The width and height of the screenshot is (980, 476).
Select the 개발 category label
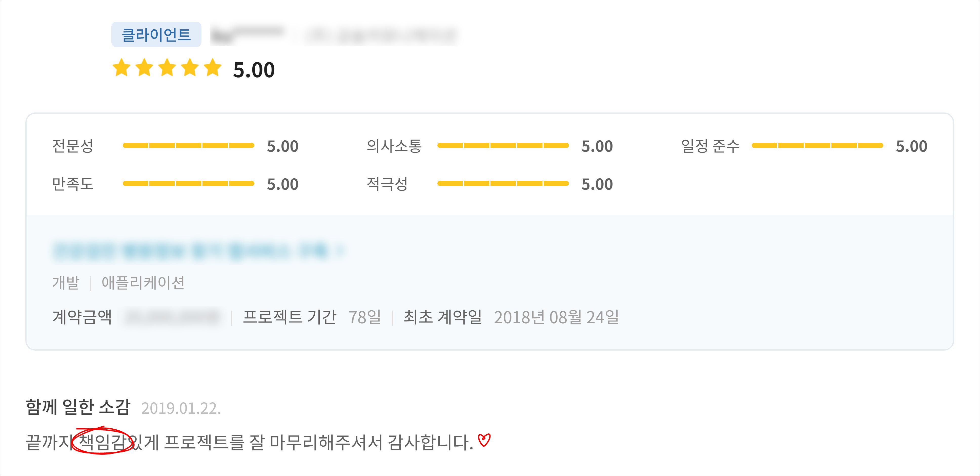point(66,283)
